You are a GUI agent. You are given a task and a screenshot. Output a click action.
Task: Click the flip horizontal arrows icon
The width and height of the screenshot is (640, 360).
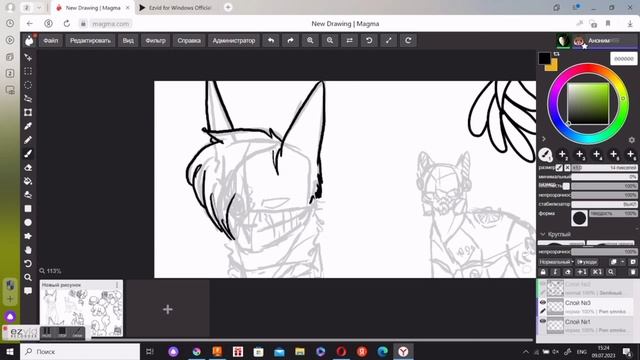point(349,40)
